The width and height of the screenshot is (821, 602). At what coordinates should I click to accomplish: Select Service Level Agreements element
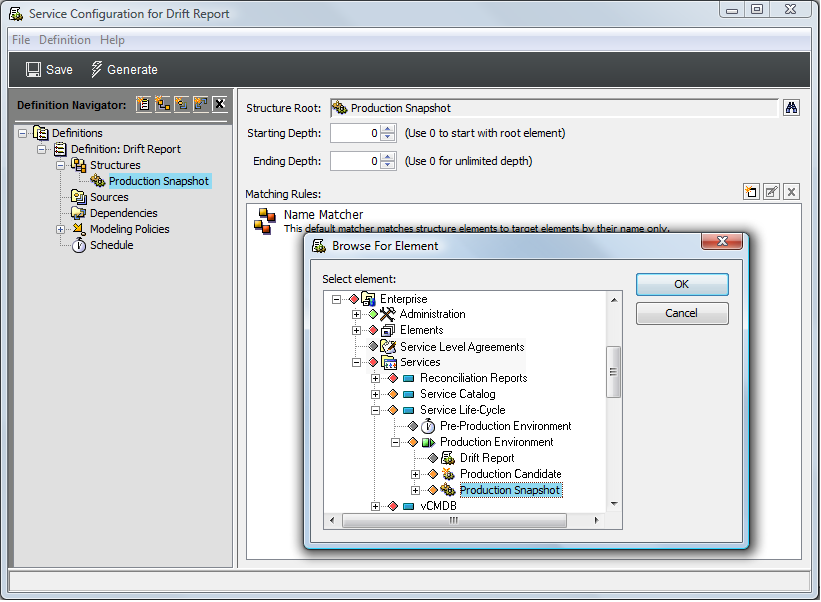pos(462,347)
